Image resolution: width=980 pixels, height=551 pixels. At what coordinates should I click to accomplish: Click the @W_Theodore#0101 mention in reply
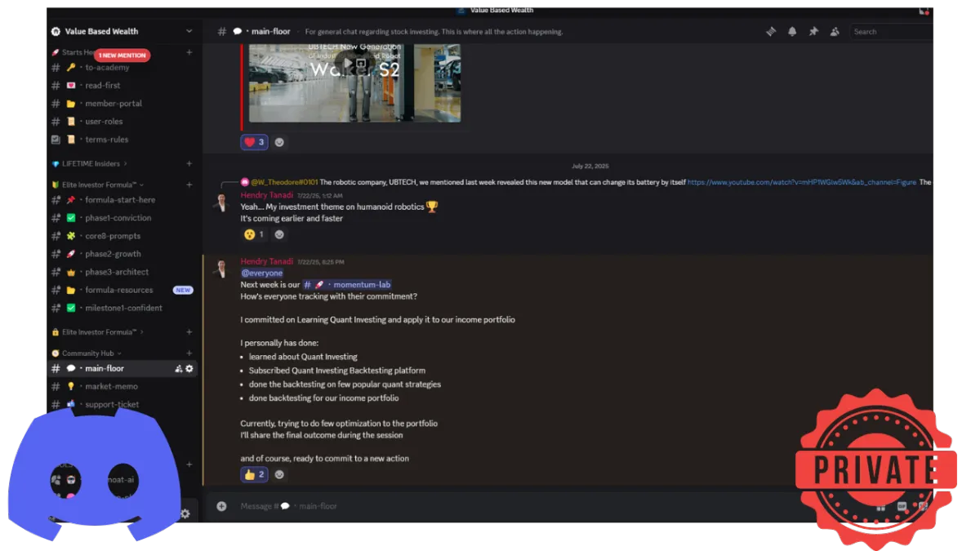(284, 182)
